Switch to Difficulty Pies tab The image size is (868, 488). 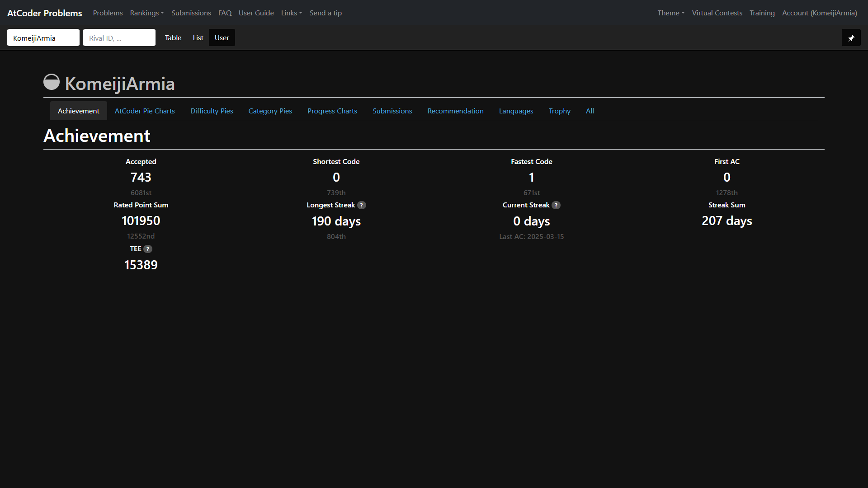click(x=212, y=111)
